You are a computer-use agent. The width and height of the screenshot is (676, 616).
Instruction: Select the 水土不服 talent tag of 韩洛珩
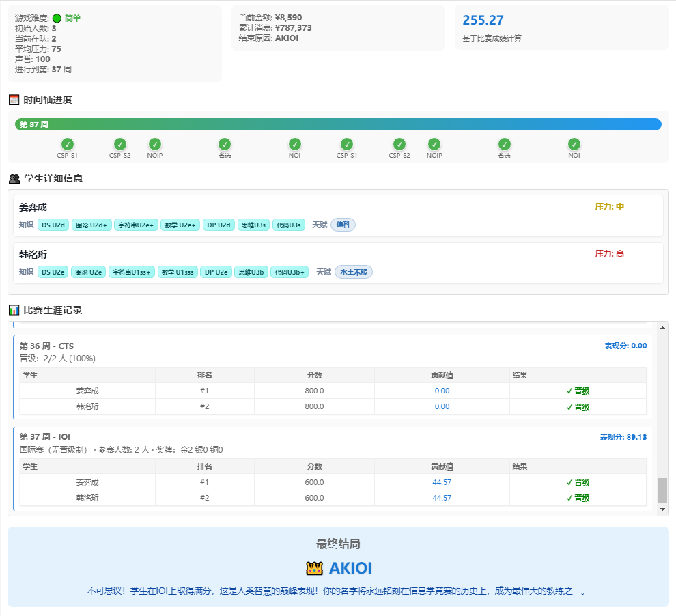pyautogui.click(x=354, y=272)
